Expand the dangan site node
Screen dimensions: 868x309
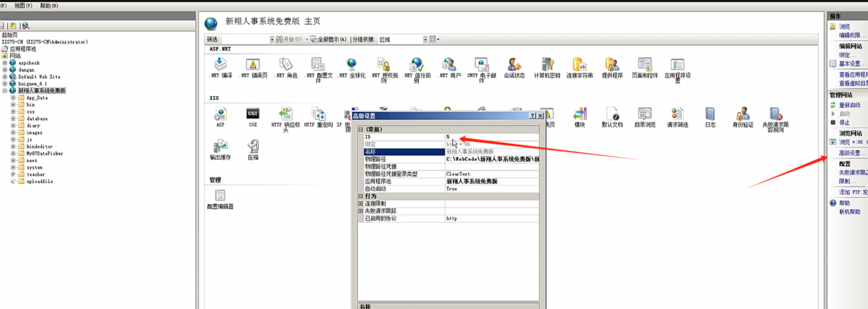(x=5, y=70)
